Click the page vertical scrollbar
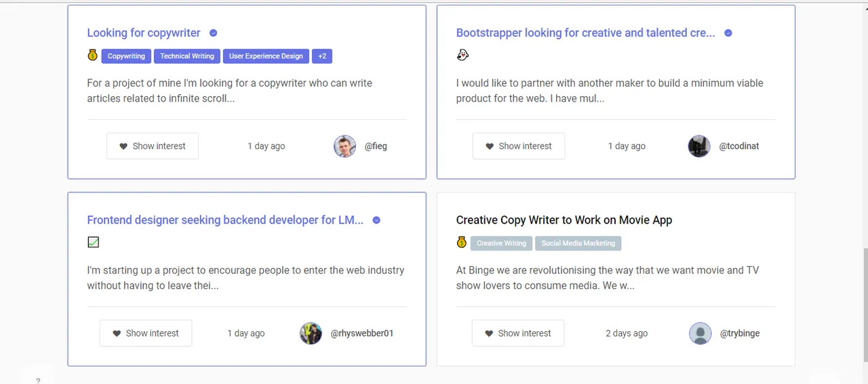The image size is (868, 384). [x=864, y=305]
